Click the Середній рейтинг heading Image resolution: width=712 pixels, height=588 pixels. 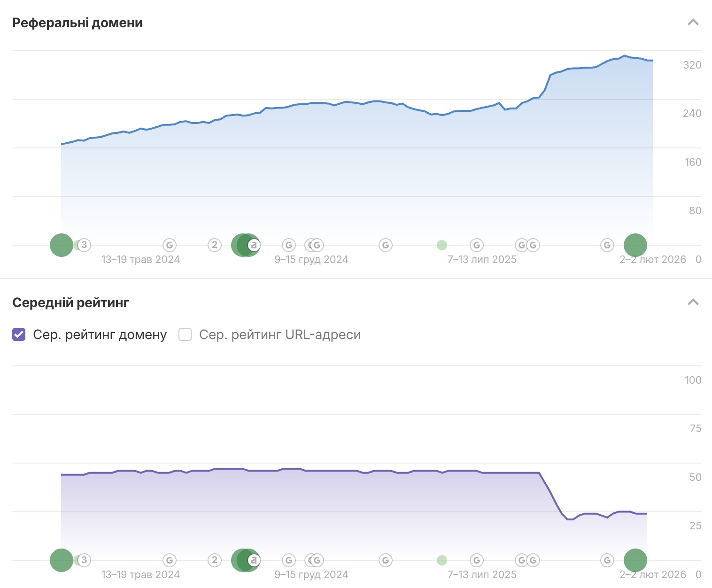pyautogui.click(x=70, y=303)
